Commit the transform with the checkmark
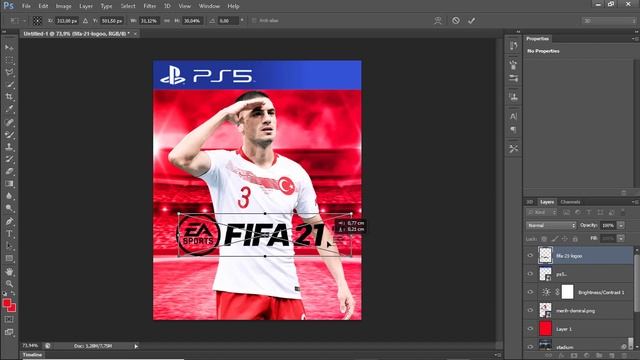640x360 pixels. (471, 20)
